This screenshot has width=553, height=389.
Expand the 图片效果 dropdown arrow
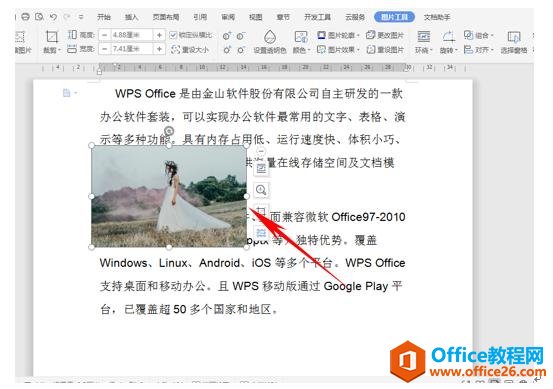358,50
